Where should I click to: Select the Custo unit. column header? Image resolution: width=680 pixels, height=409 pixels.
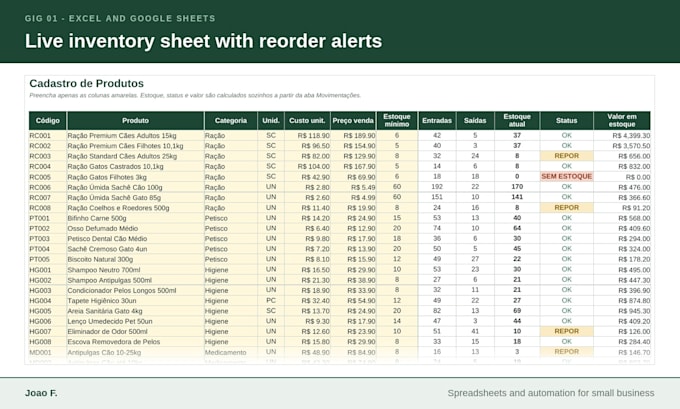(307, 121)
